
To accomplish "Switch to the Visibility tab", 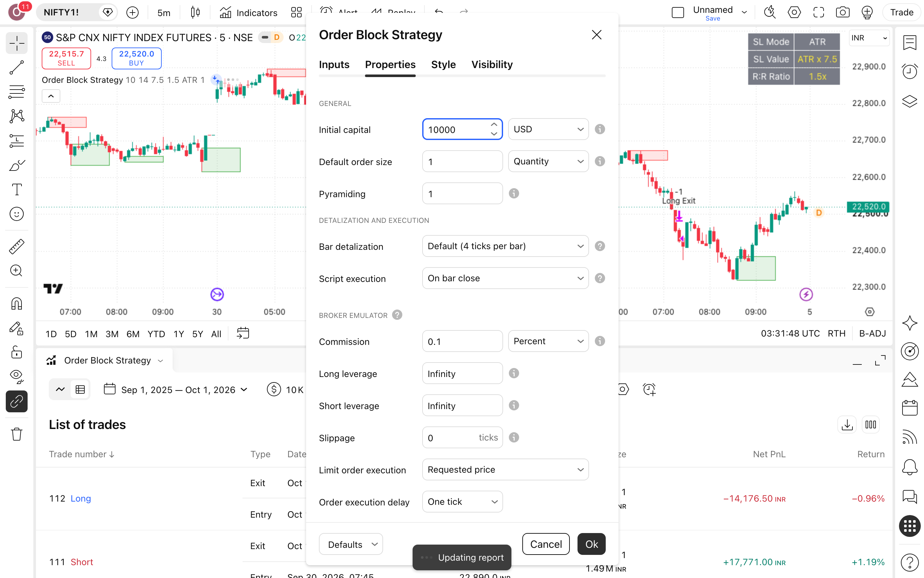I will coord(492,65).
